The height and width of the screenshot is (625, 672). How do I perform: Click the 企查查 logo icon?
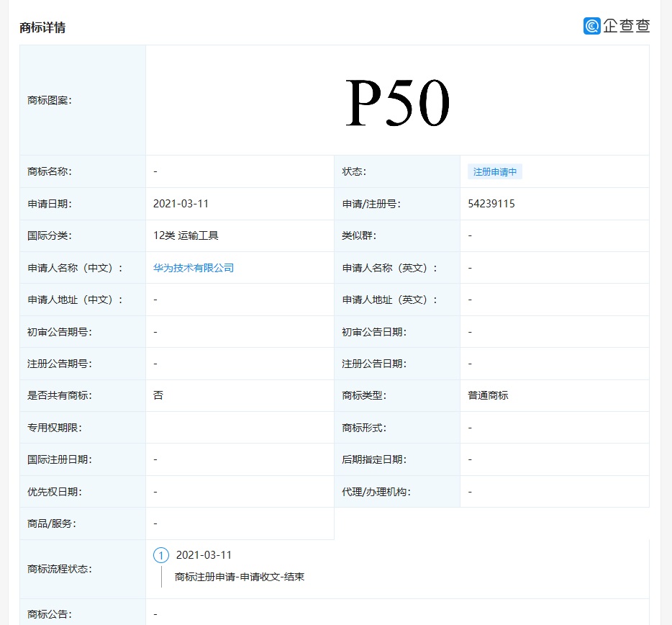[591, 26]
